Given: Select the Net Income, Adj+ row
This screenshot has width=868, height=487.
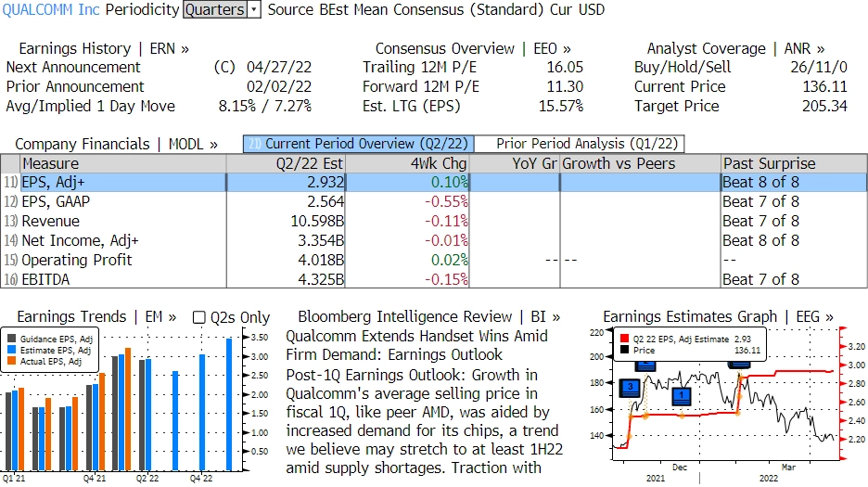Looking at the screenshot, I should click(x=434, y=240).
